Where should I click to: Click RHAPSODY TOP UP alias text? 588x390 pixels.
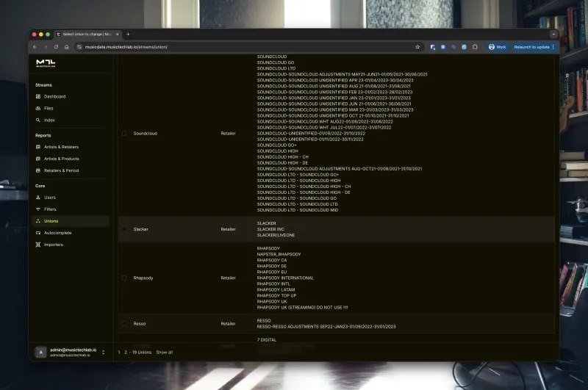point(277,295)
